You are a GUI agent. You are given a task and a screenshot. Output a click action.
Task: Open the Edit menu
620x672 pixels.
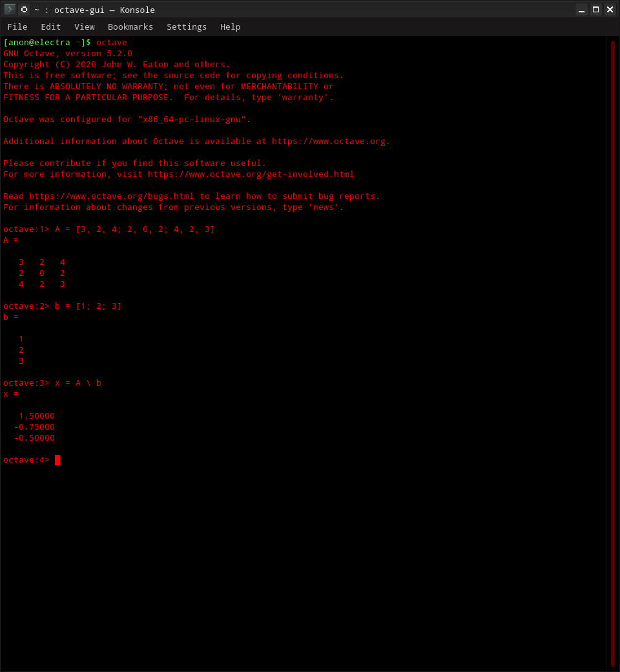[50, 26]
